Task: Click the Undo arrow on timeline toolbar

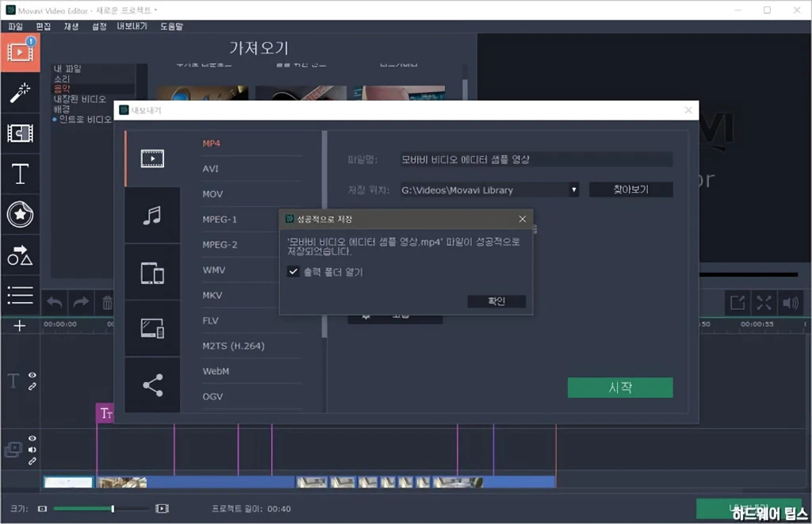Action: 55,302
